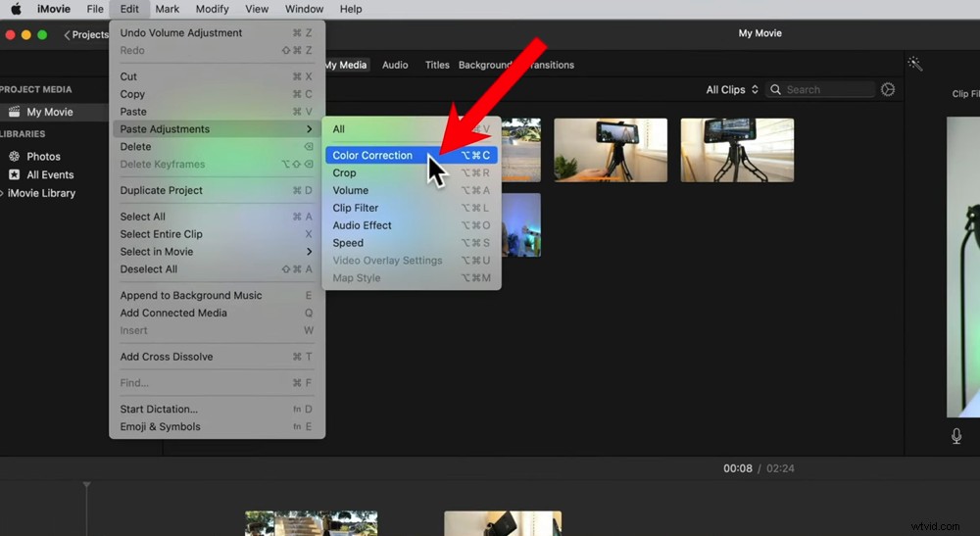Paste Color Correction adjustment
The width and height of the screenshot is (980, 536).
pyautogui.click(x=412, y=155)
